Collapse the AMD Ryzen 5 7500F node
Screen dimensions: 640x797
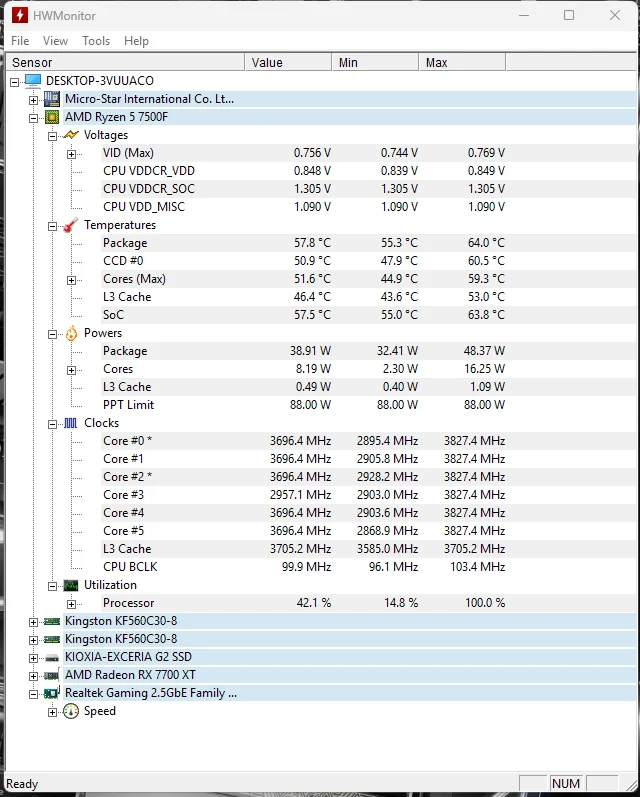pos(34,118)
